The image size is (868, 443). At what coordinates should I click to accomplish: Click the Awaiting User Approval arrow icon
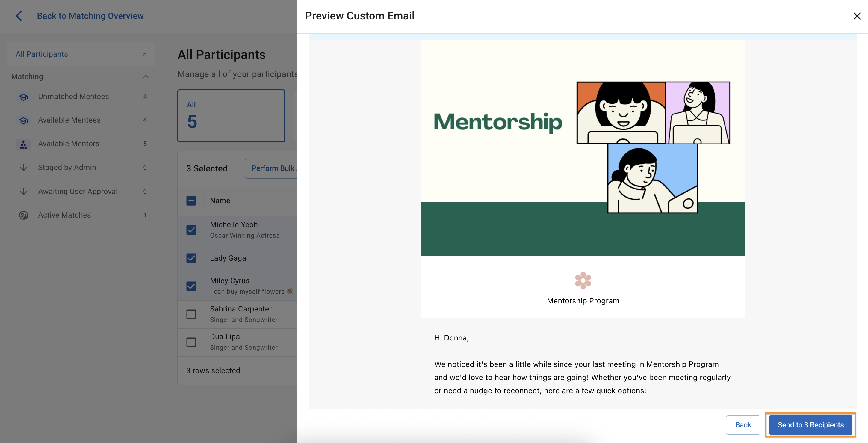click(23, 192)
